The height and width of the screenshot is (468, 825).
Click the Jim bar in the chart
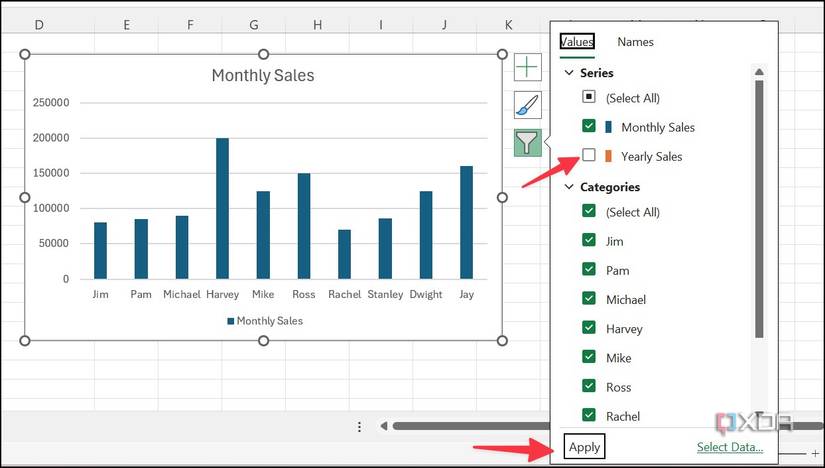100,250
